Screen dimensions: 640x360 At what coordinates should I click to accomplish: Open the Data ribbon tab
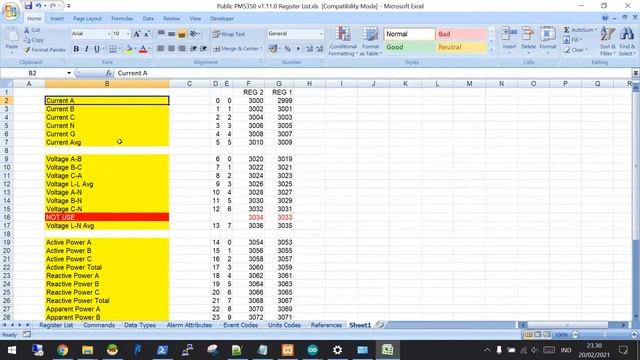148,18
